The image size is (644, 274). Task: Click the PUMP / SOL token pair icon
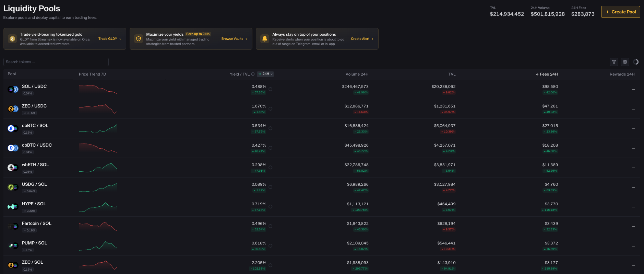(x=13, y=246)
